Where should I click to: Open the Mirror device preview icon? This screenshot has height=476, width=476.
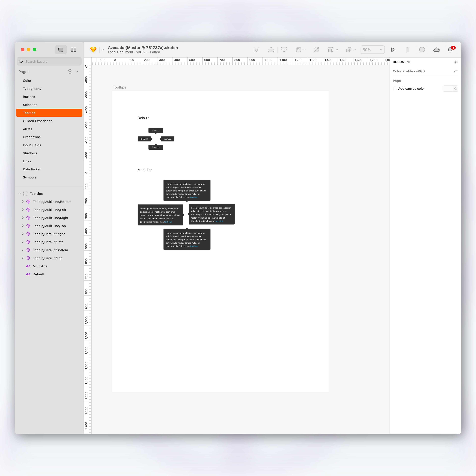pos(407,50)
